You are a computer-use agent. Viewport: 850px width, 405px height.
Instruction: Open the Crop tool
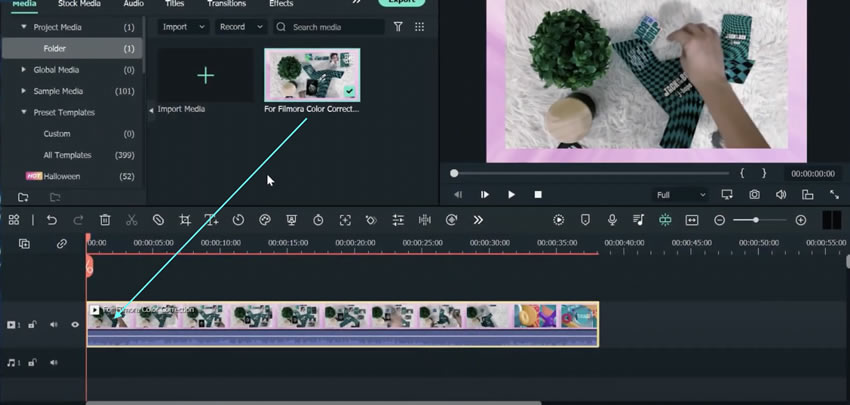tap(185, 220)
